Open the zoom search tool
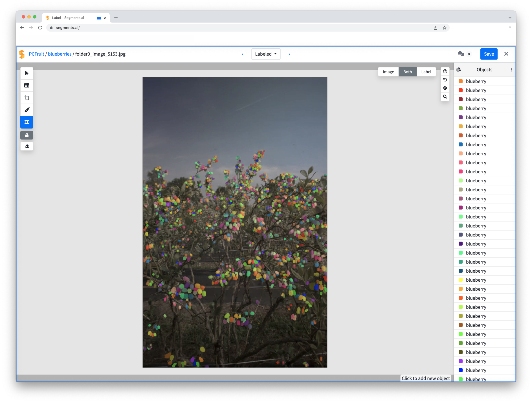Screen dimensions: 532x403 click(445, 97)
